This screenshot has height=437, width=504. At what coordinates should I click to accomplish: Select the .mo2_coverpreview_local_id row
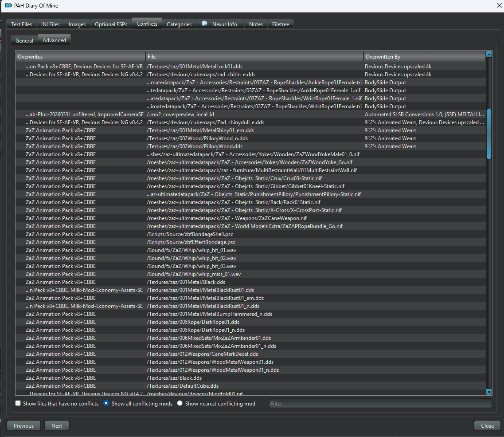(251, 114)
